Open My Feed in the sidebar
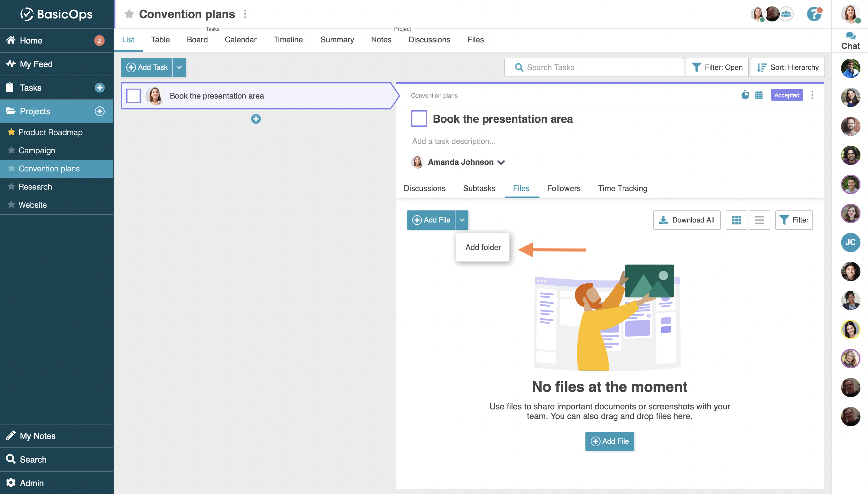 (57, 64)
